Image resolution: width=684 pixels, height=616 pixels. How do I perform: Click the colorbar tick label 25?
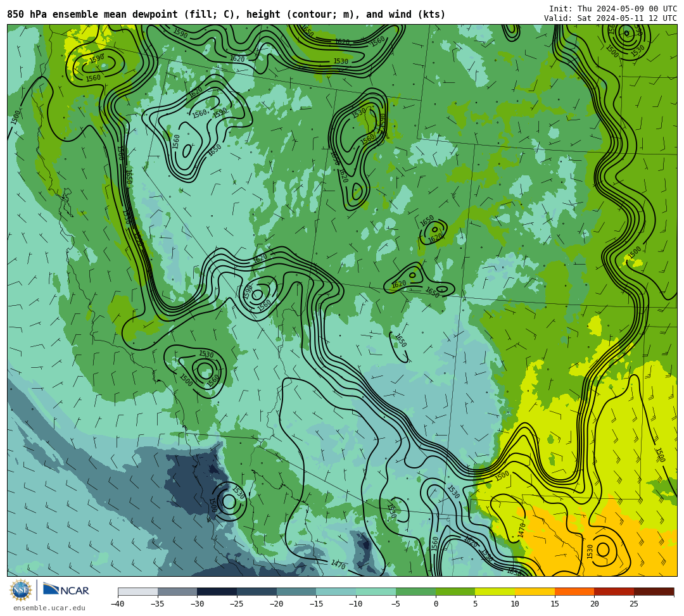(x=634, y=604)
